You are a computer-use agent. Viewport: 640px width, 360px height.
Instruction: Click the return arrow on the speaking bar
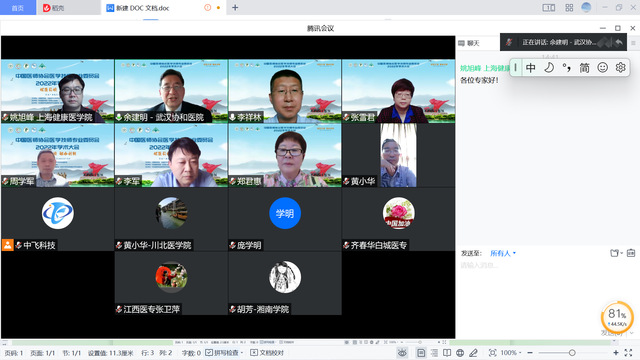619,42
